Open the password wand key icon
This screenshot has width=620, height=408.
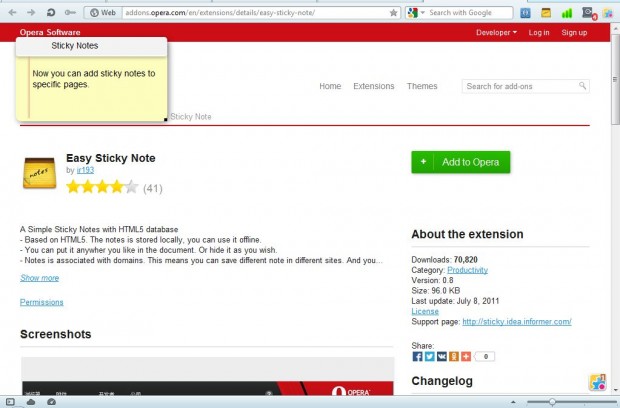[x=70, y=13]
